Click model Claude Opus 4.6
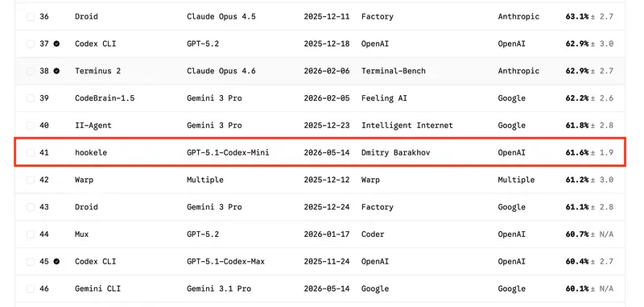Viewport: 644px width, 307px height. click(x=221, y=71)
